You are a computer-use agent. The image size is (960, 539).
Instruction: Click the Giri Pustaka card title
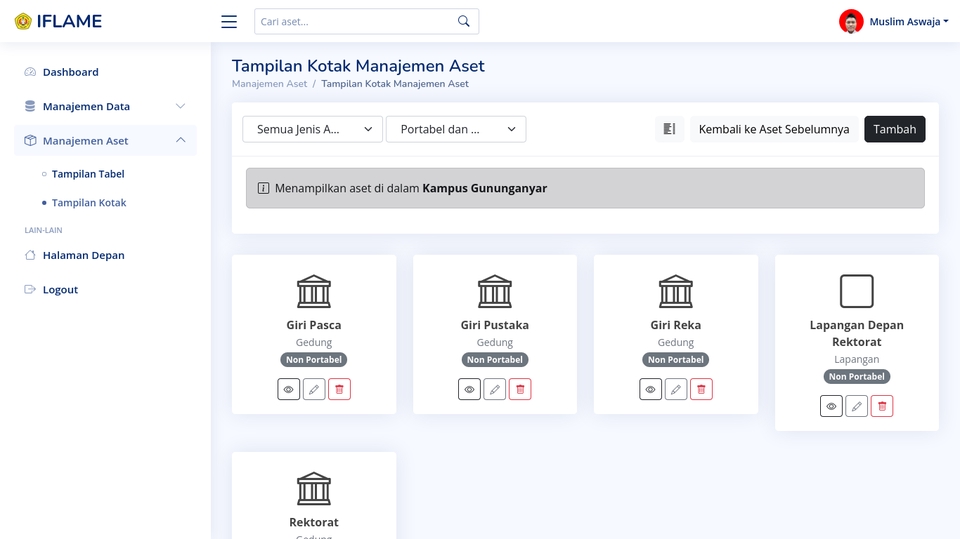495,325
